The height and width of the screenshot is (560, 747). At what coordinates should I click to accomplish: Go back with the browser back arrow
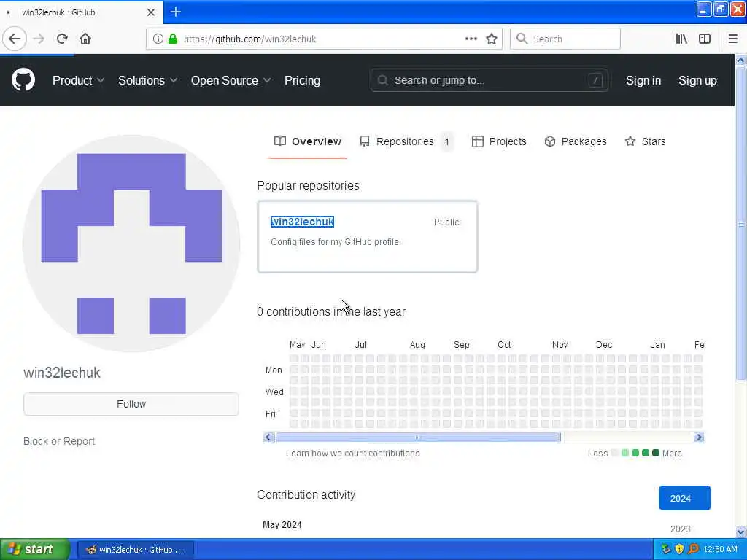pos(15,39)
